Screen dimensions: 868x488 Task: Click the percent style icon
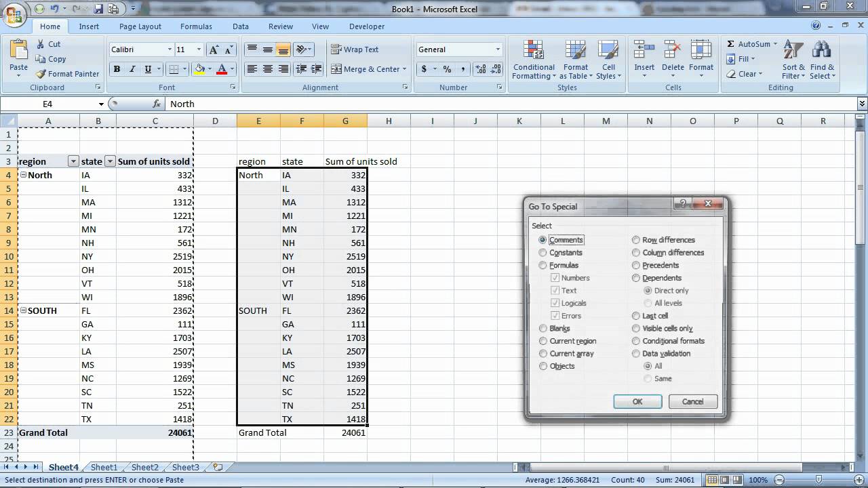click(x=447, y=69)
